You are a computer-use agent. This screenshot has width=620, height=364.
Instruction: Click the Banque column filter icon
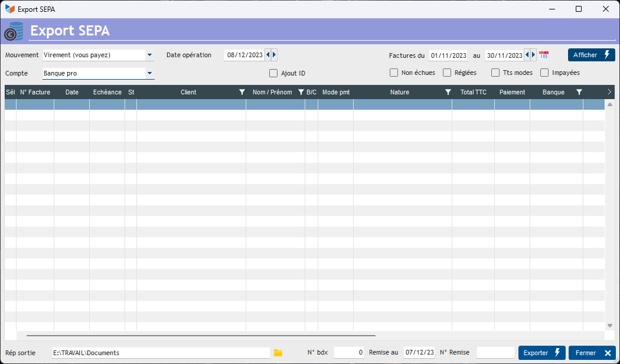tap(579, 92)
